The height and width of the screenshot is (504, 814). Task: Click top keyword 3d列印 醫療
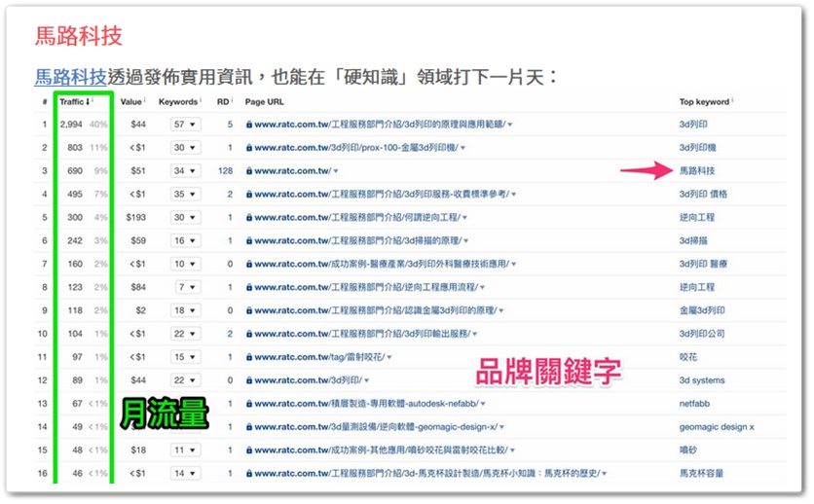[703, 265]
